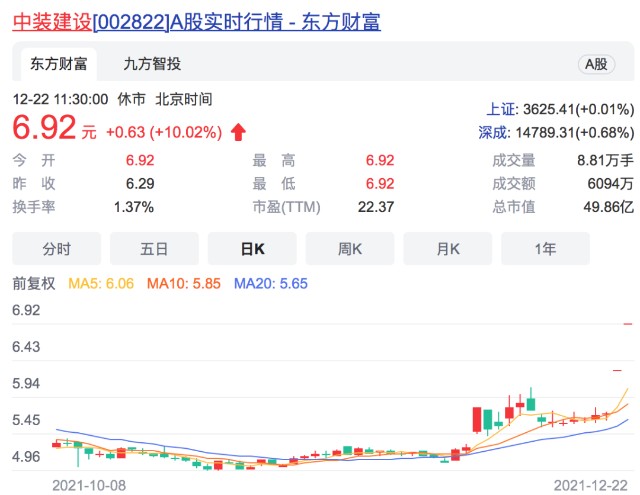Image resolution: width=640 pixels, height=495 pixels.
Task: Click the 6.43 y-axis price label
Action: pyautogui.click(x=26, y=347)
